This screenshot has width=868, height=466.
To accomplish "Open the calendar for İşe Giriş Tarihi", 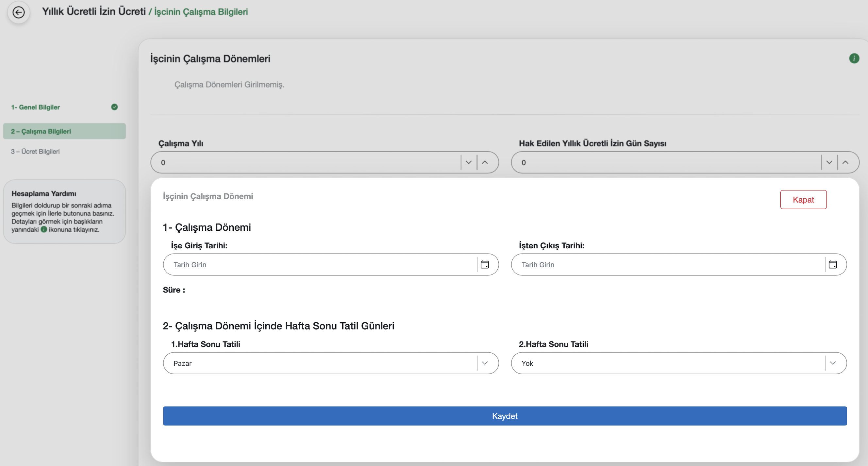I will tap(485, 264).
